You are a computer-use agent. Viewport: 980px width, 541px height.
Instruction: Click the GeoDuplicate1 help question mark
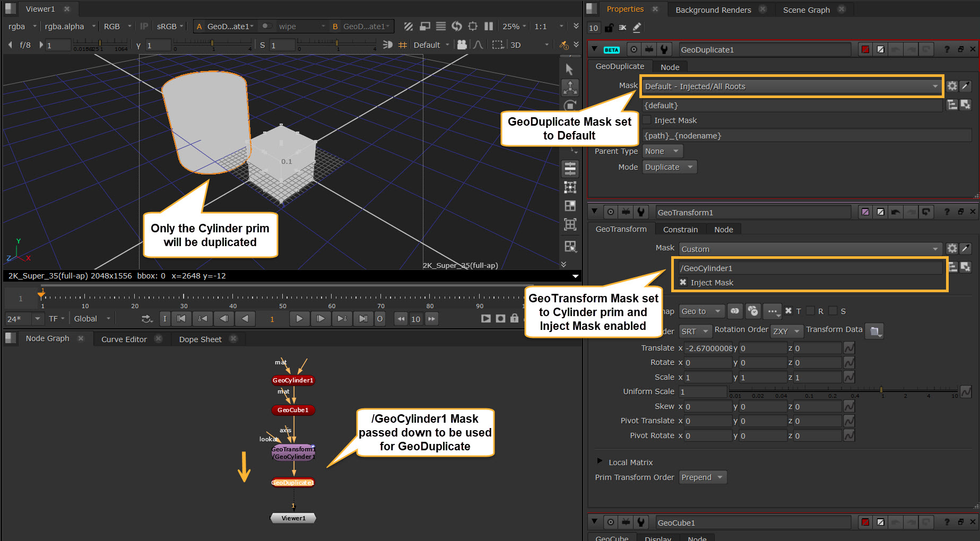coord(947,49)
